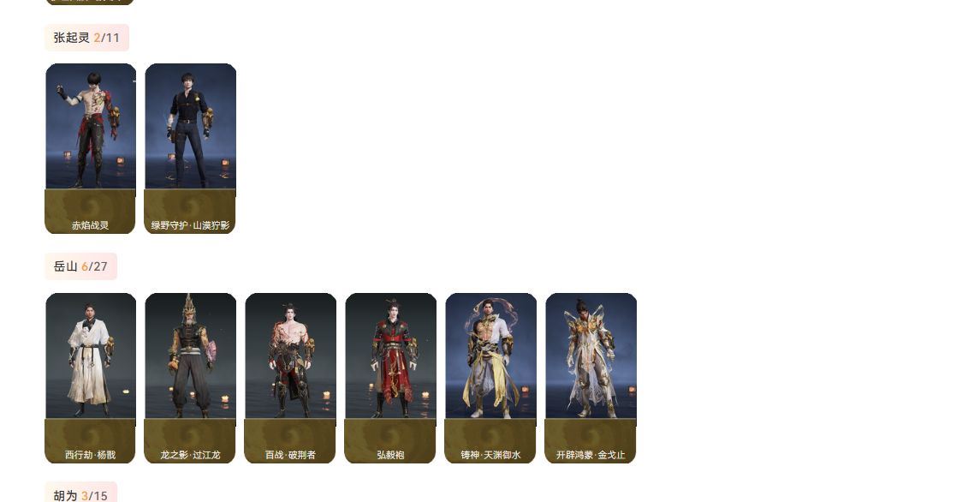Open the 铸神·天渊御水 skin portrait

pos(490,356)
